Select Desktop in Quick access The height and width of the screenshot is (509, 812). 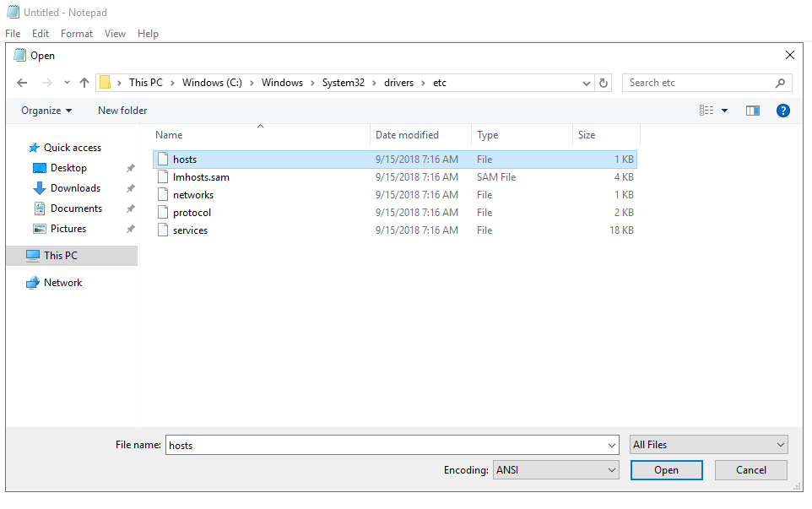pos(68,168)
